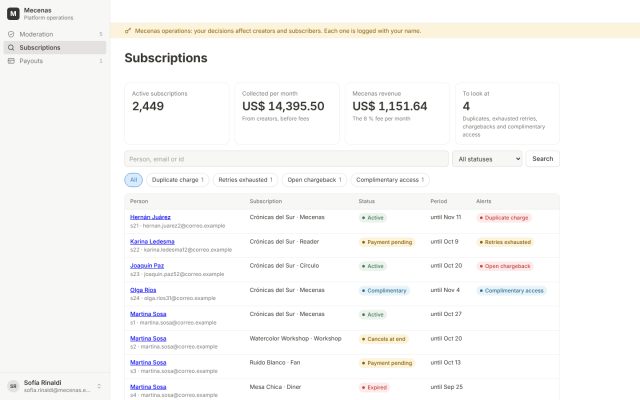Open the Moderation section
The width and height of the screenshot is (640, 400).
coord(55,34)
